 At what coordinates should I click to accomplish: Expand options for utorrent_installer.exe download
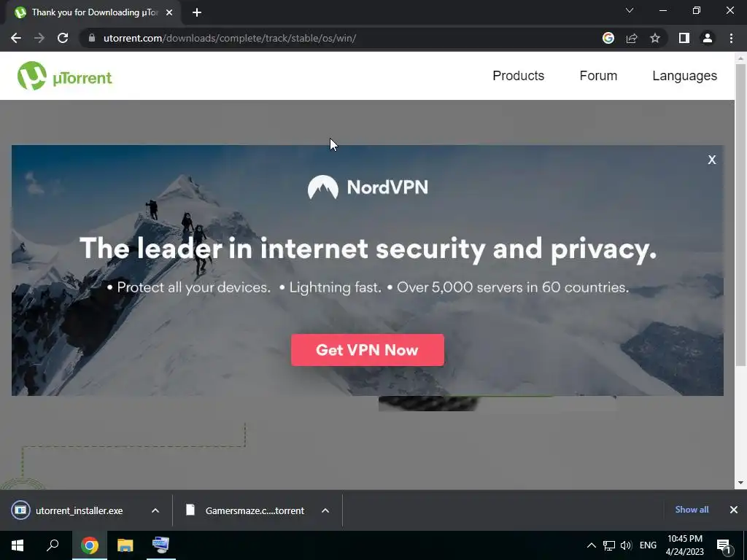click(155, 510)
